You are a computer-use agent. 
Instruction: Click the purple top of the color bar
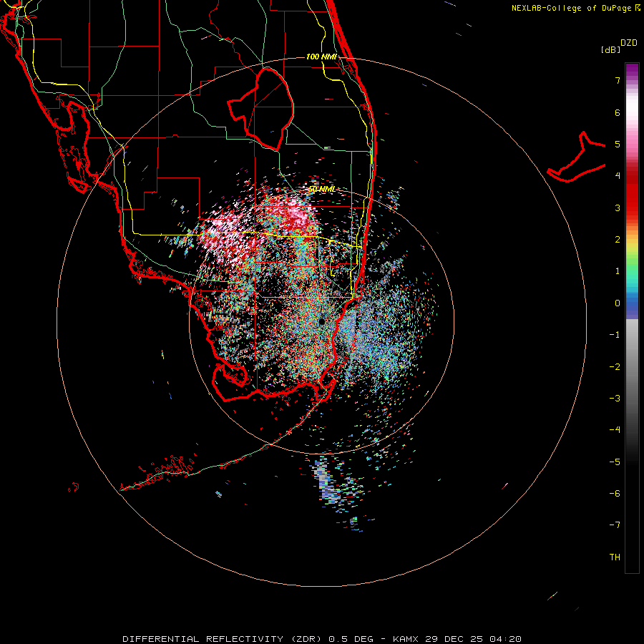click(x=632, y=70)
